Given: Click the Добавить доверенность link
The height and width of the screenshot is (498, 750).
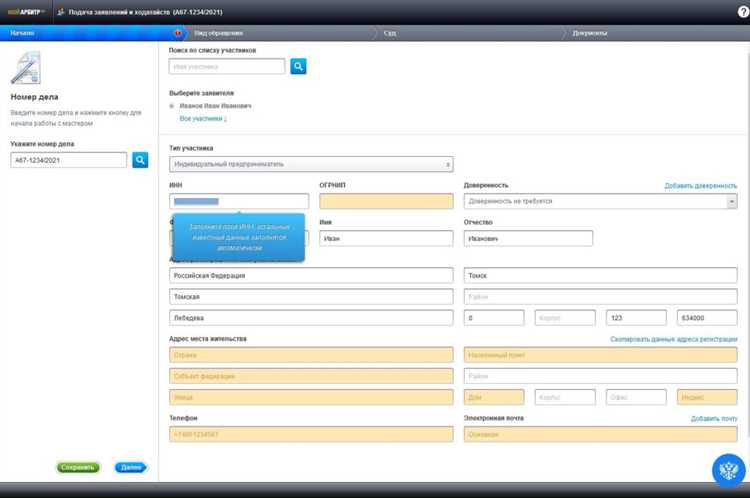Looking at the screenshot, I should 700,186.
